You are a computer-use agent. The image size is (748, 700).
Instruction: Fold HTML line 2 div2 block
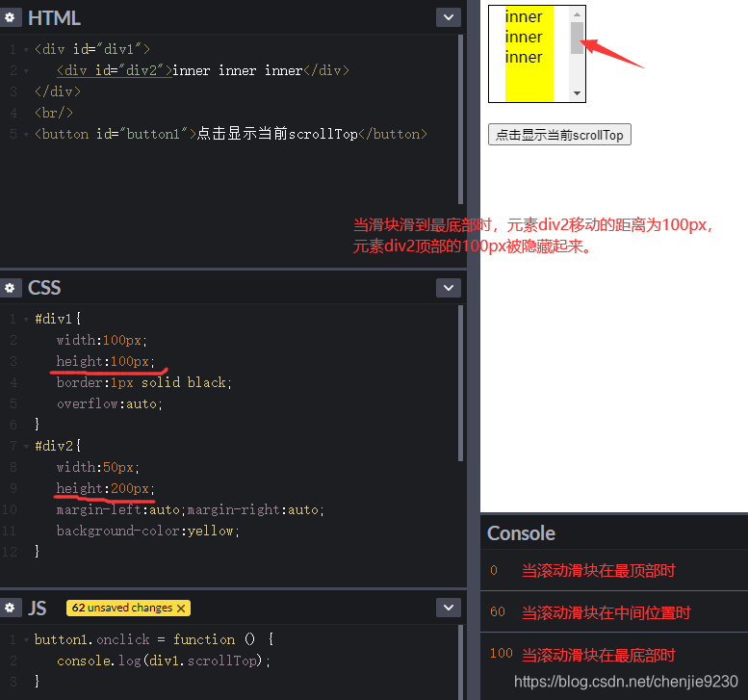click(26, 70)
